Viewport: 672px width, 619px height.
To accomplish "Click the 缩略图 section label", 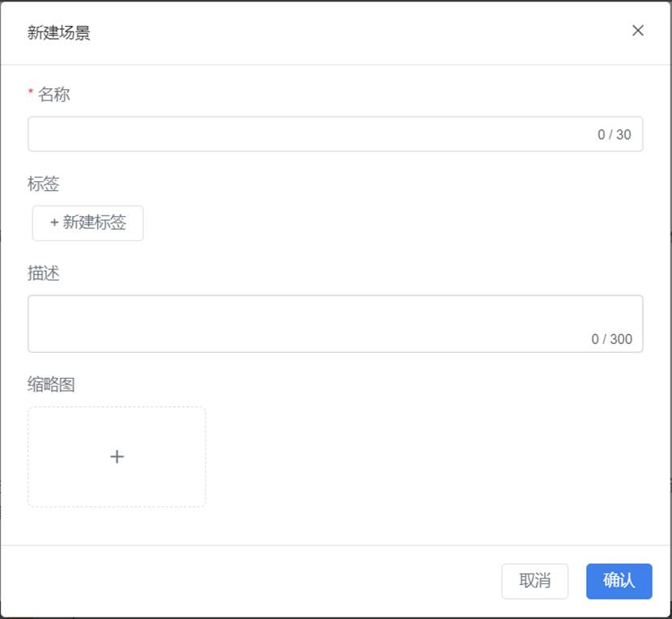I will pos(52,384).
